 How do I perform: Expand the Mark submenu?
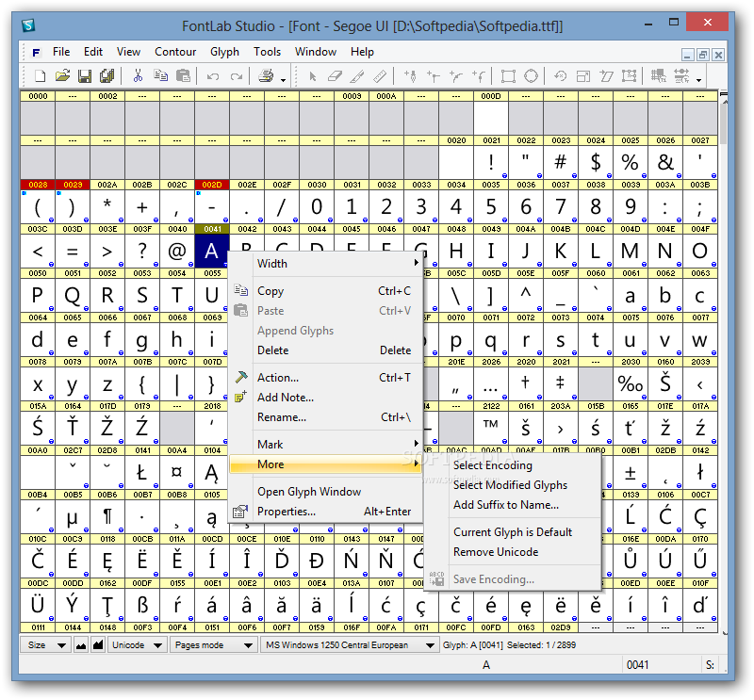click(325, 445)
